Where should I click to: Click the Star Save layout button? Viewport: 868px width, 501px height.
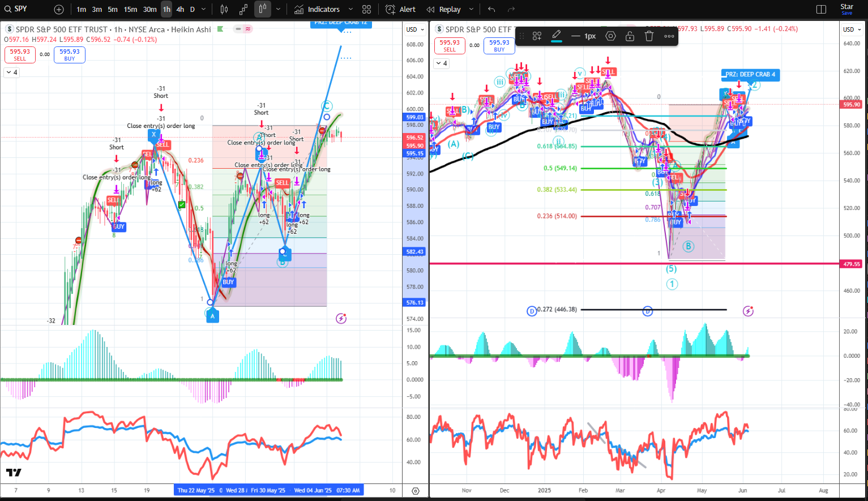pyautogui.click(x=846, y=9)
